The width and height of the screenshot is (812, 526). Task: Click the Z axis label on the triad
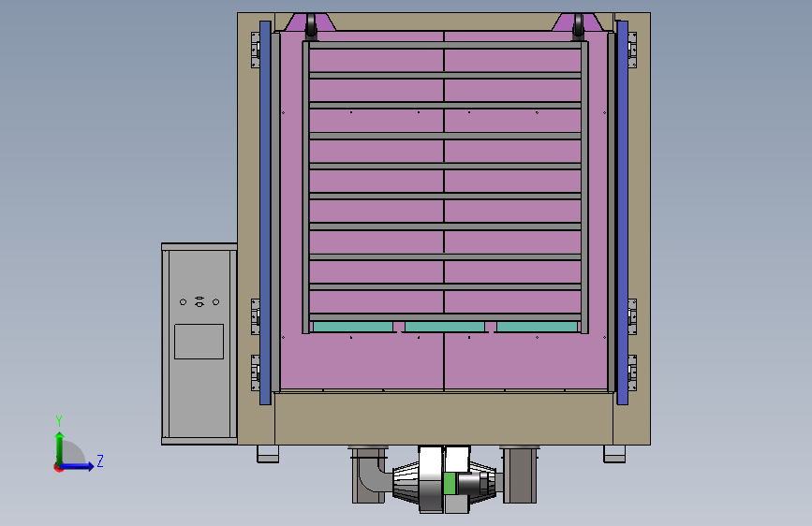tap(100, 460)
